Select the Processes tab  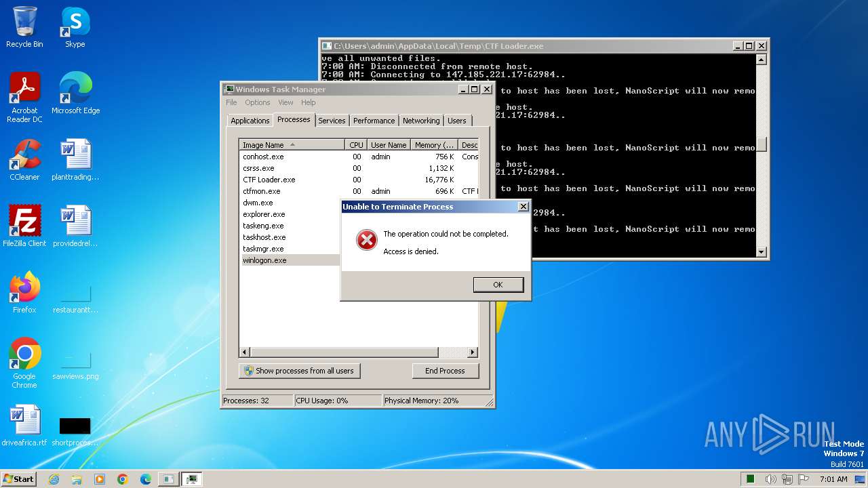(294, 119)
